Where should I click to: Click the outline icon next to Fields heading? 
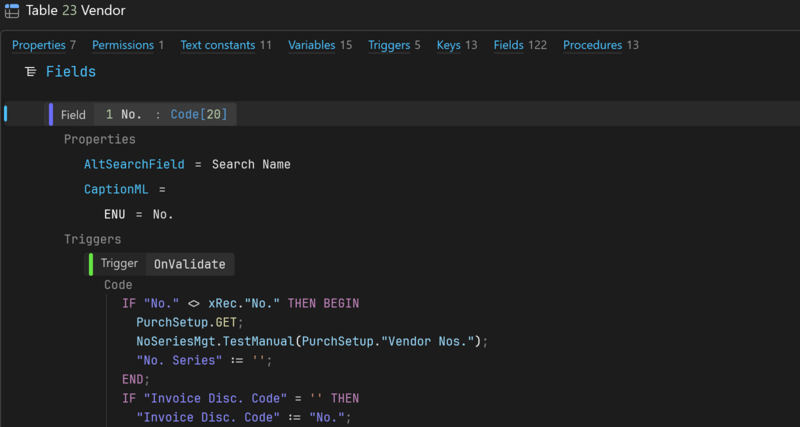tap(31, 72)
